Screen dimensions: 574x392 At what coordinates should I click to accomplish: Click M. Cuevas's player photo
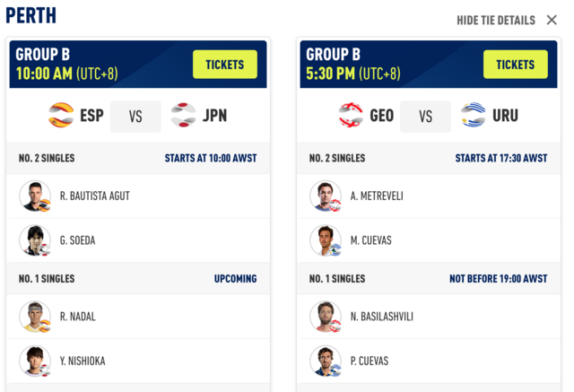326,240
